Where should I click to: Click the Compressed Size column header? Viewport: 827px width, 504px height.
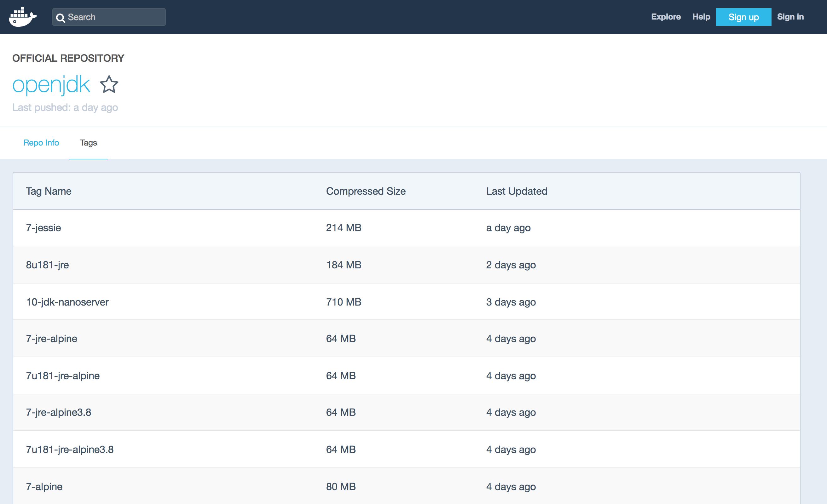366,191
